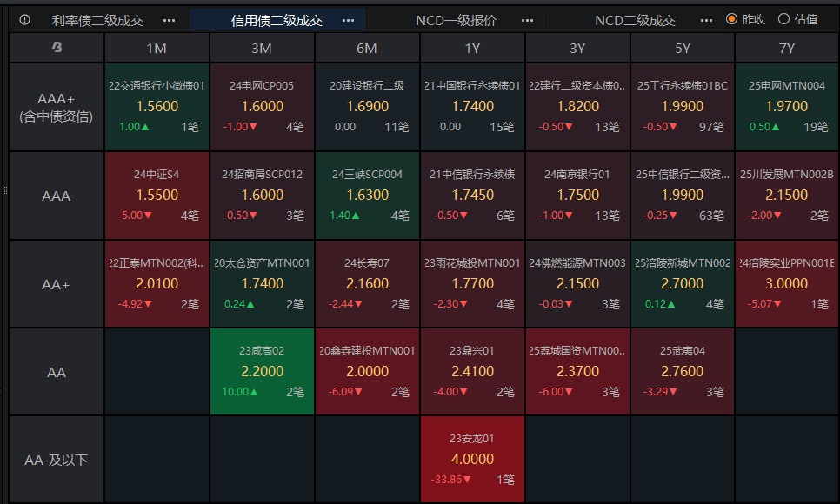Click the 24南京银行01 cell
Screen dimensions: 840x504
pos(578,196)
